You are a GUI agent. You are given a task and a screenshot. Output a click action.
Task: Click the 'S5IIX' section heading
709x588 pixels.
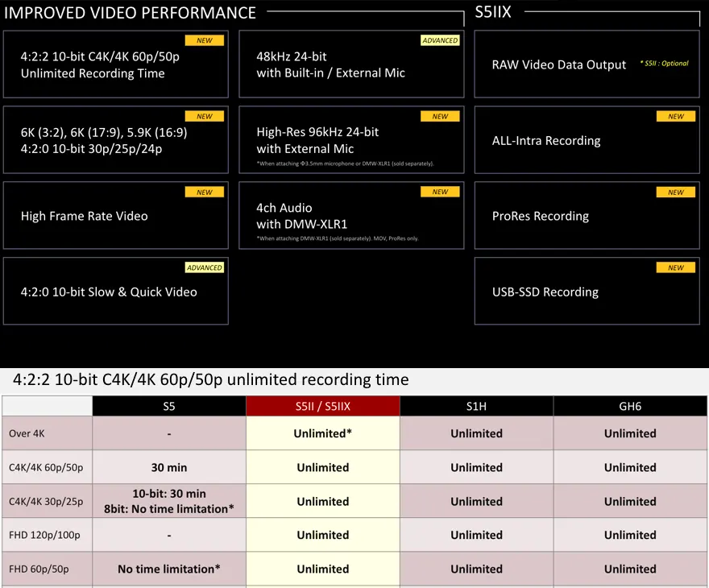pyautogui.click(x=493, y=12)
